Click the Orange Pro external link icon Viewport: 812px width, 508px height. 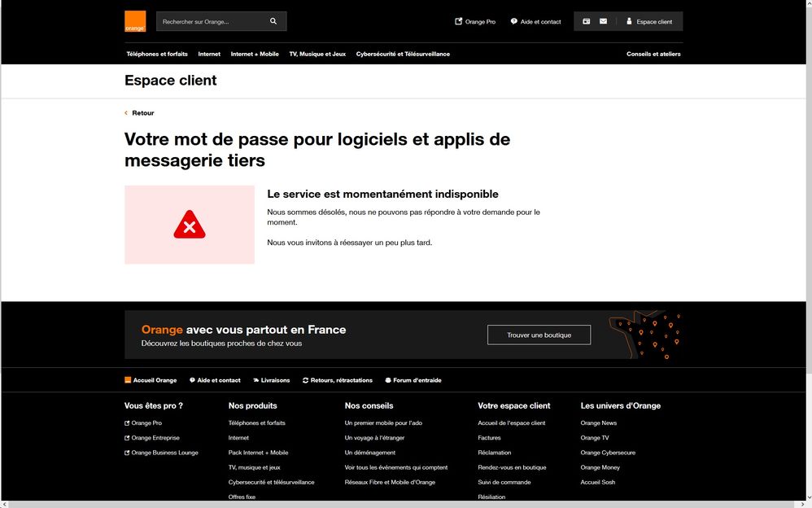[457, 21]
